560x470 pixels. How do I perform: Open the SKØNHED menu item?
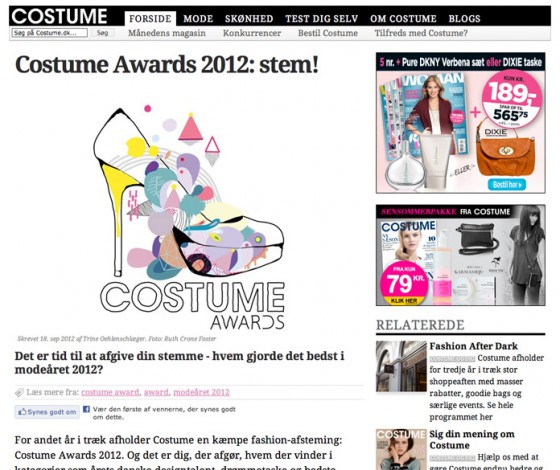point(249,19)
